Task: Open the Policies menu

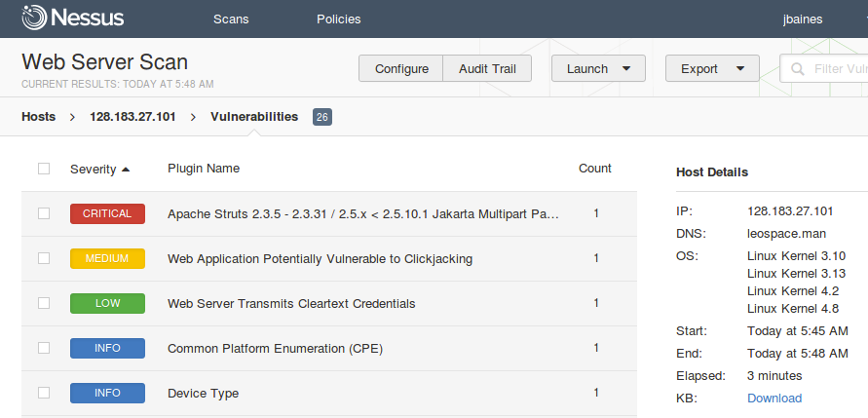Action: tap(338, 19)
